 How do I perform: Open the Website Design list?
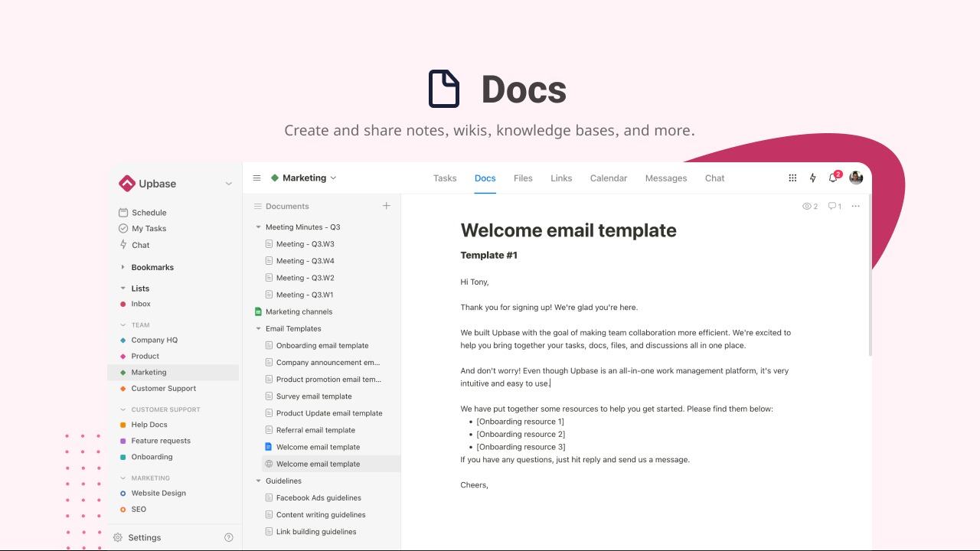[153, 493]
